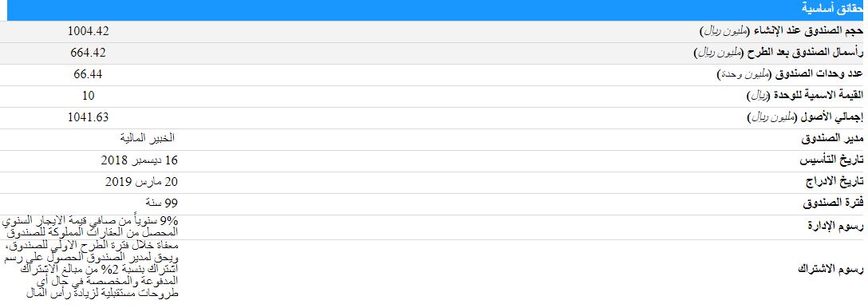
Task: Select the رأسمال الصندوق بعد الطرح label
Action: [x=778, y=53]
